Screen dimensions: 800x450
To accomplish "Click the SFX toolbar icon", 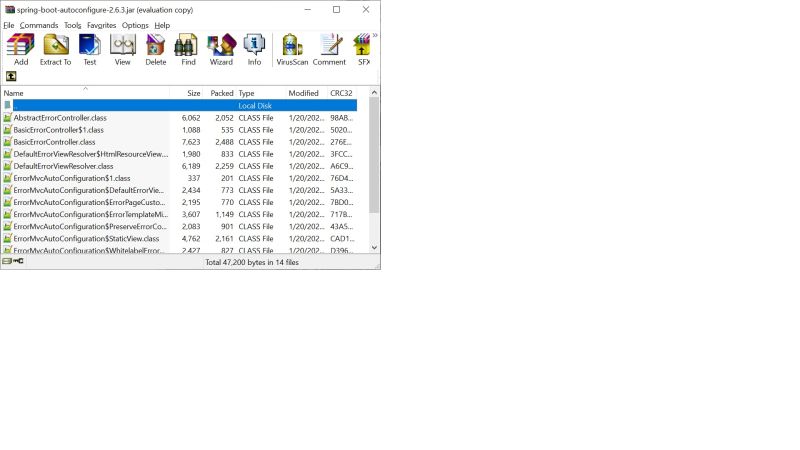I will pyautogui.click(x=363, y=49).
